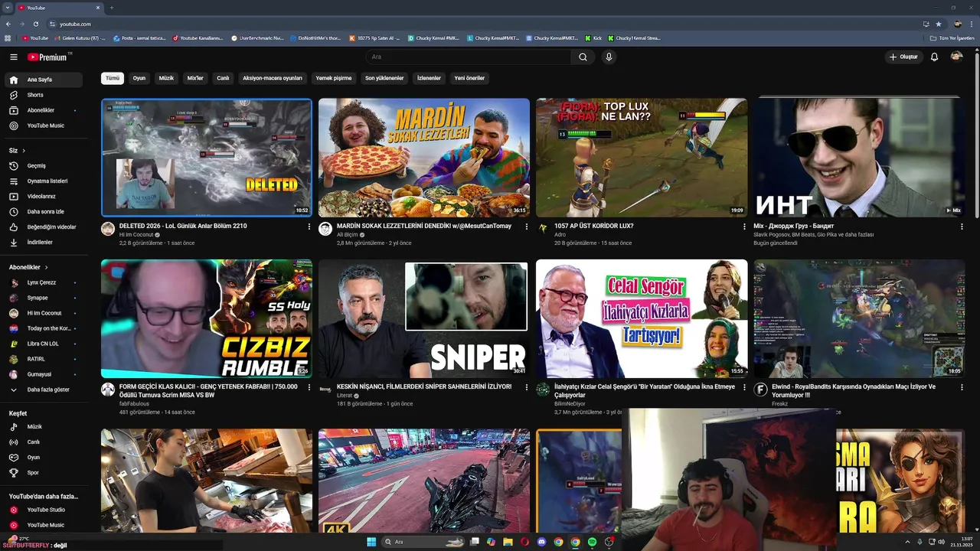Open the SNIPER video thumbnail
The image size is (980, 551).
424,318
